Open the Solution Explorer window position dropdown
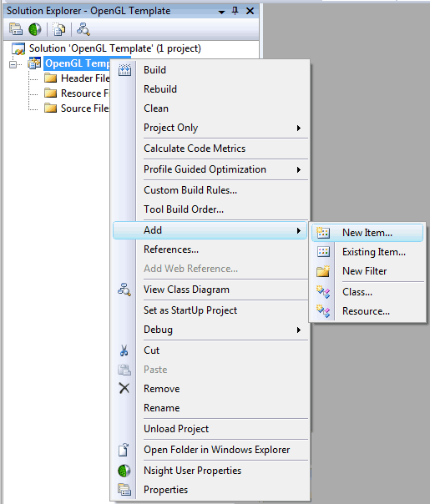The image size is (430, 504). coord(221,12)
